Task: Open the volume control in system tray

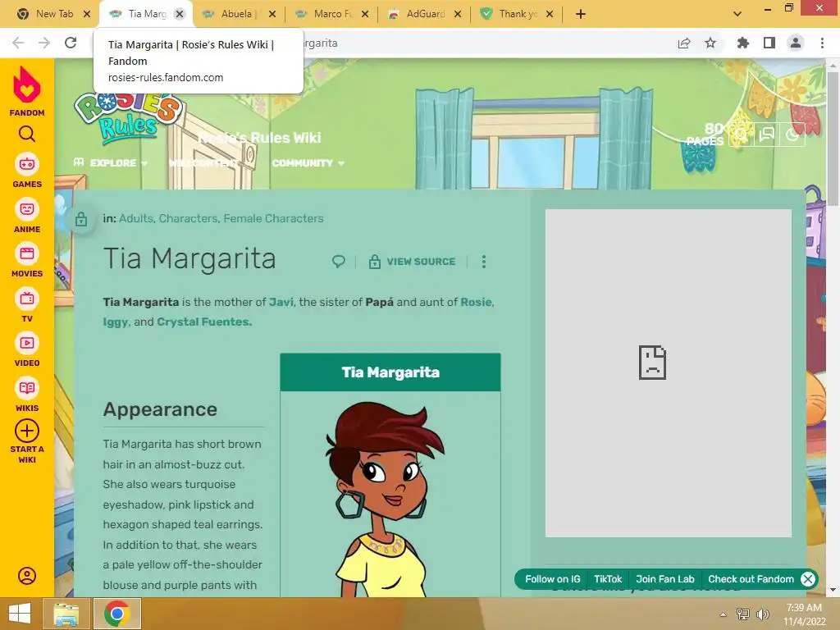Action: point(762,614)
